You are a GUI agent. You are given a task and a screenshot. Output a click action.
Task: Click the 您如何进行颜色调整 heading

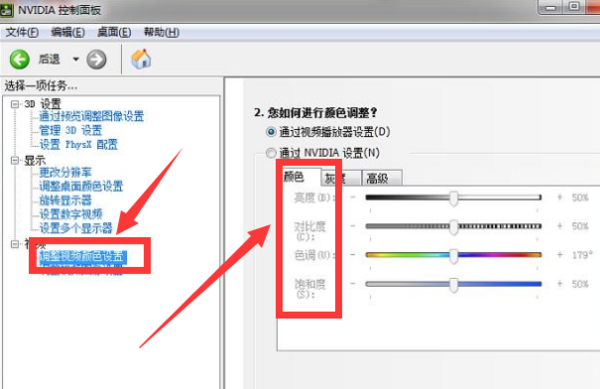click(x=316, y=113)
